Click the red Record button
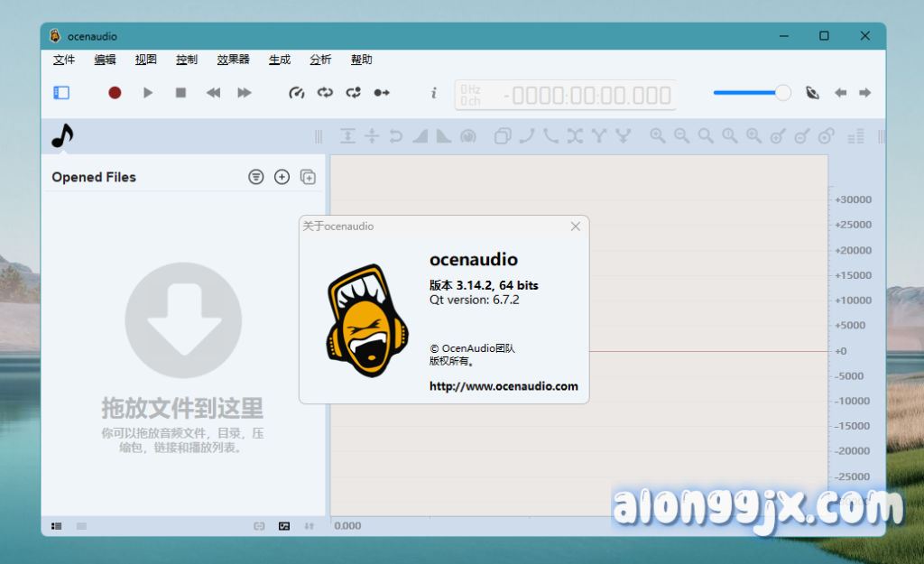Viewport: 924px width, 564px height. (x=115, y=92)
